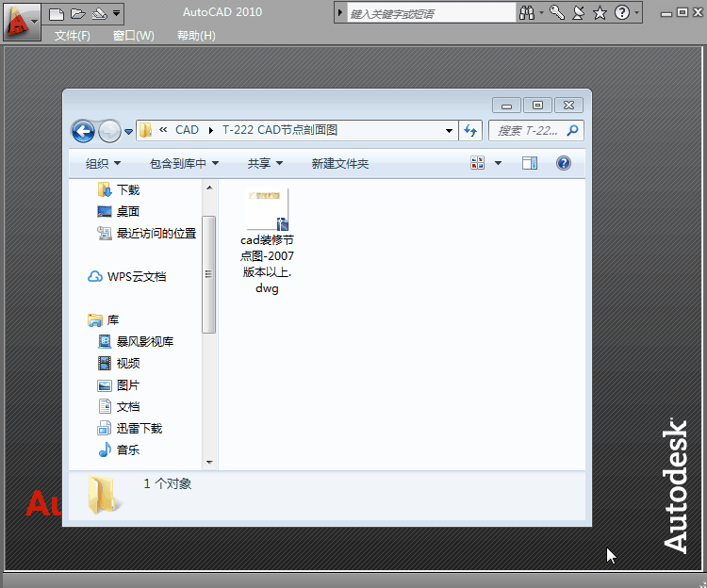Toggle the preview pane icon

(530, 163)
